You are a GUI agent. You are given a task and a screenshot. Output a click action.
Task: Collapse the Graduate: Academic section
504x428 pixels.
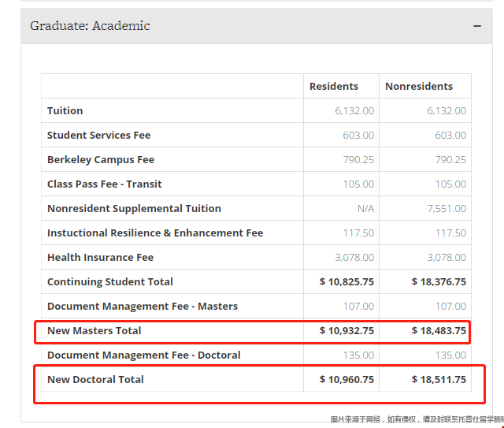tap(477, 26)
